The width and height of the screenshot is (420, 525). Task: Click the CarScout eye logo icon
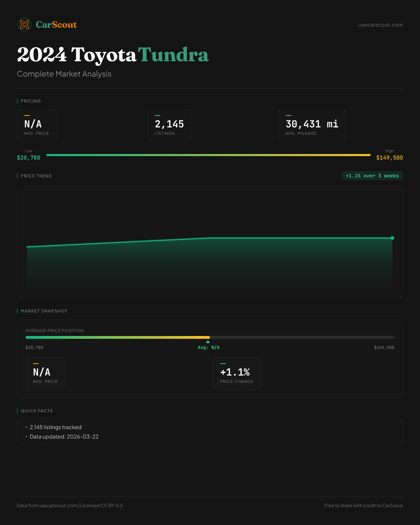24,24
